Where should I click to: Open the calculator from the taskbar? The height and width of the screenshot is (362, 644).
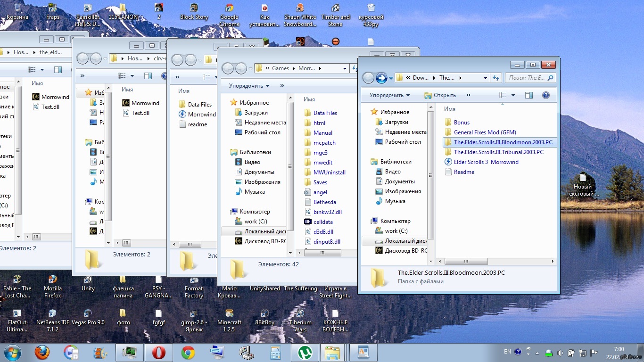click(x=275, y=352)
